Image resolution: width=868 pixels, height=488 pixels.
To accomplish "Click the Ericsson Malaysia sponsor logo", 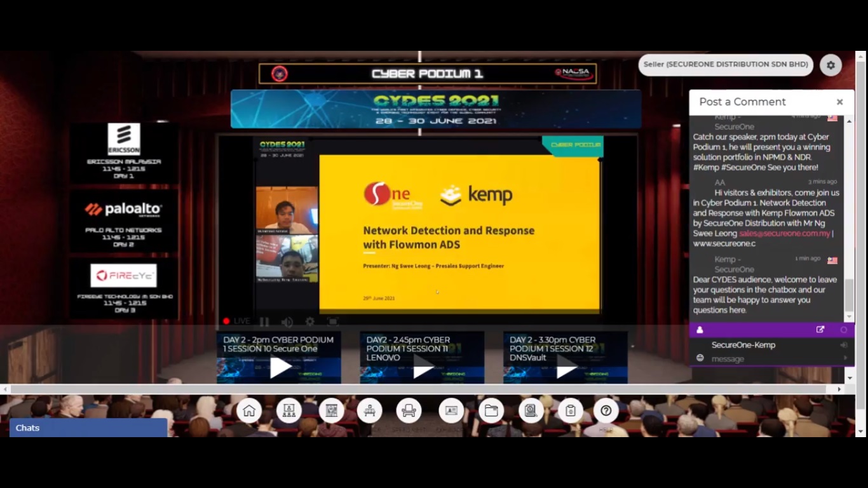I will tap(124, 139).
